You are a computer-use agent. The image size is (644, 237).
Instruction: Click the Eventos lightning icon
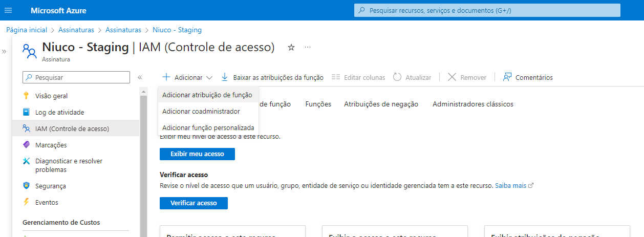tap(27, 202)
